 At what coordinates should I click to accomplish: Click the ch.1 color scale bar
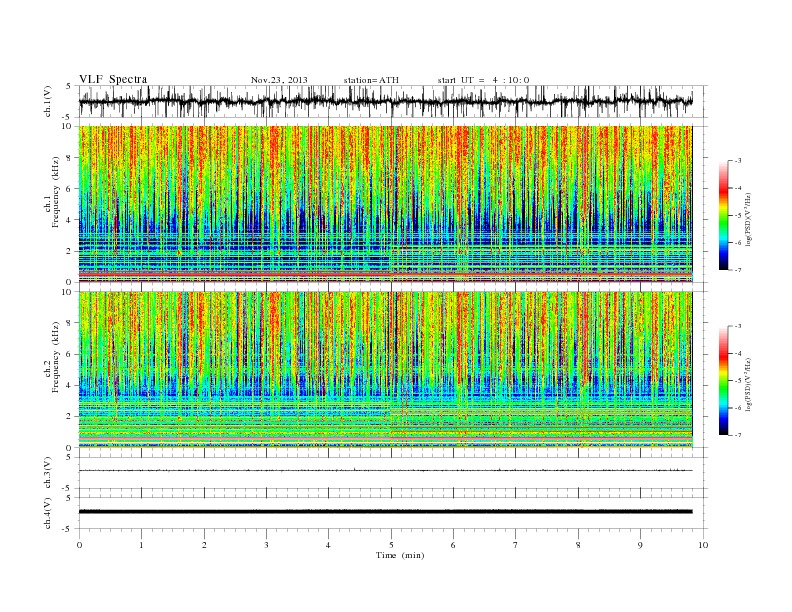(x=723, y=215)
